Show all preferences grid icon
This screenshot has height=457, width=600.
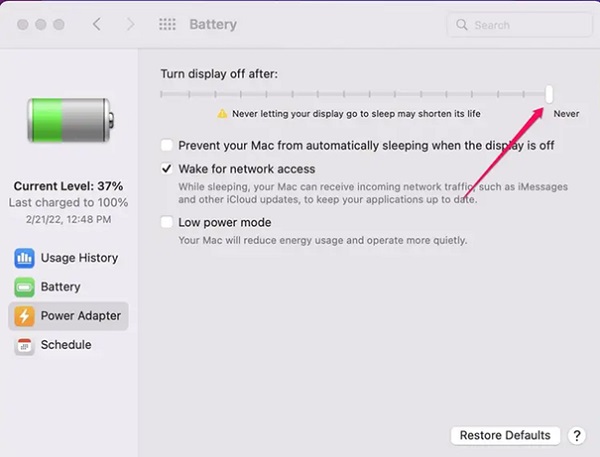[168, 24]
